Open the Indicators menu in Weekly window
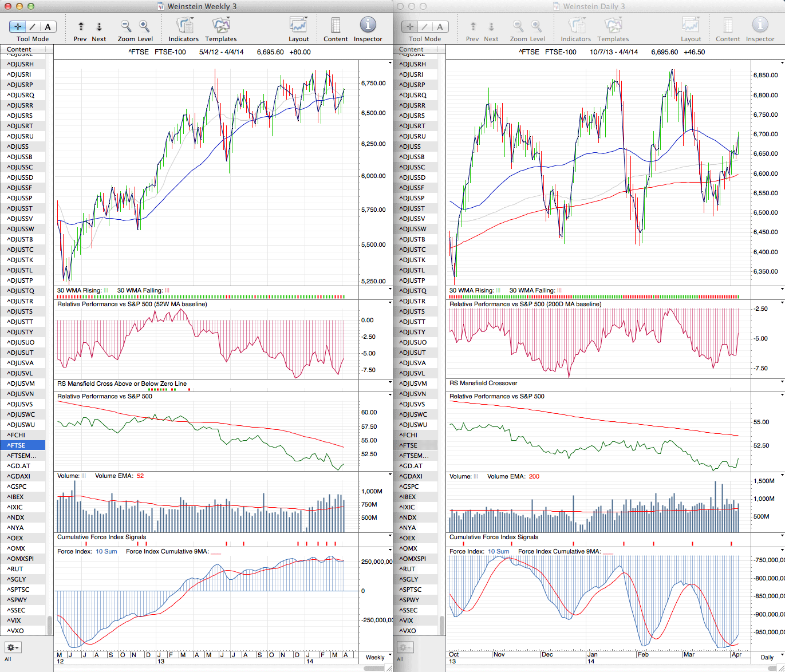 pos(184,26)
